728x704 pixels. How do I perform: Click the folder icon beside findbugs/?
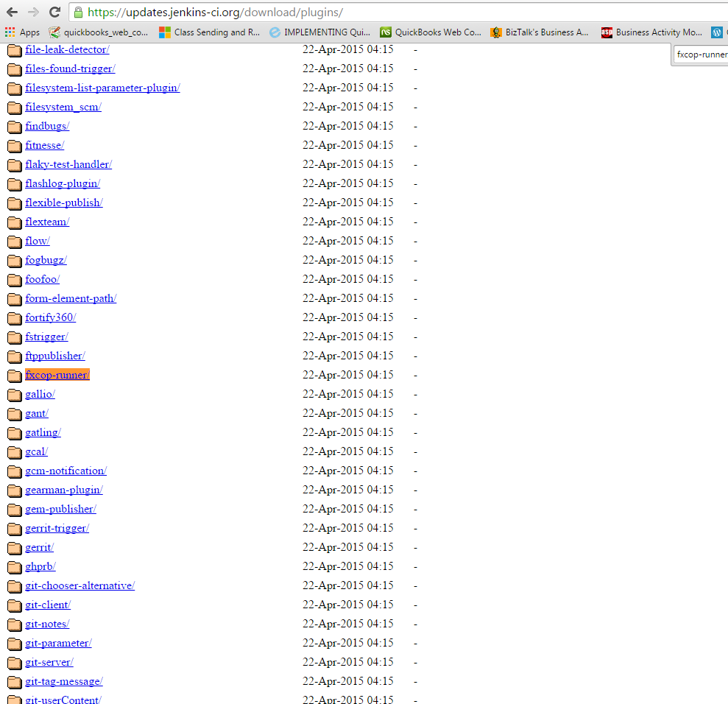pyautogui.click(x=15, y=127)
